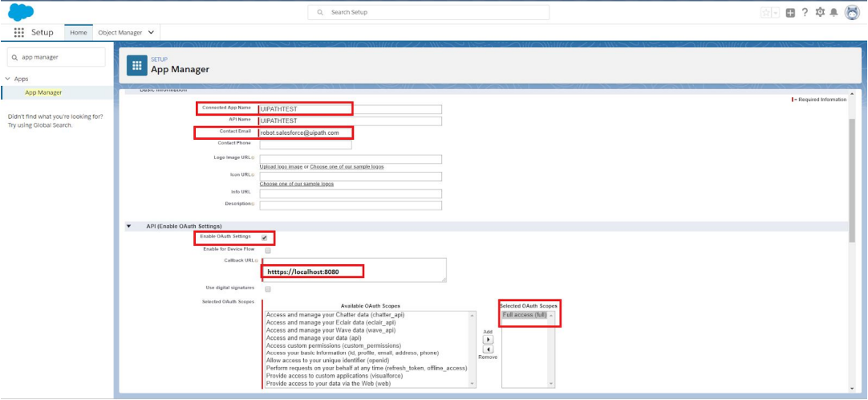Click the Description field
Image resolution: width=868 pixels, height=400 pixels.
351,206
